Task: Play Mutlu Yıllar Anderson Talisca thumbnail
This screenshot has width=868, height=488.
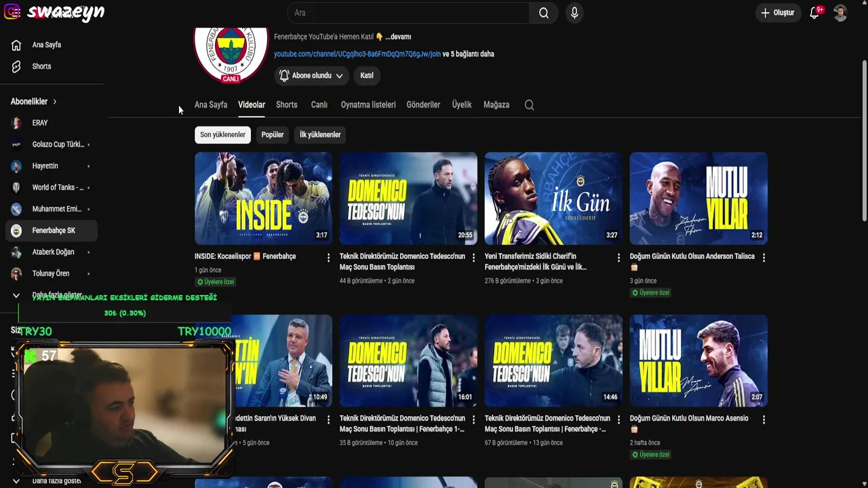Action: 699,198
